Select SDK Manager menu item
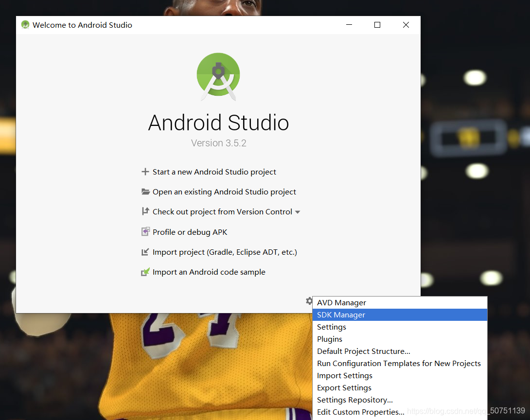The image size is (530, 420). (400, 315)
